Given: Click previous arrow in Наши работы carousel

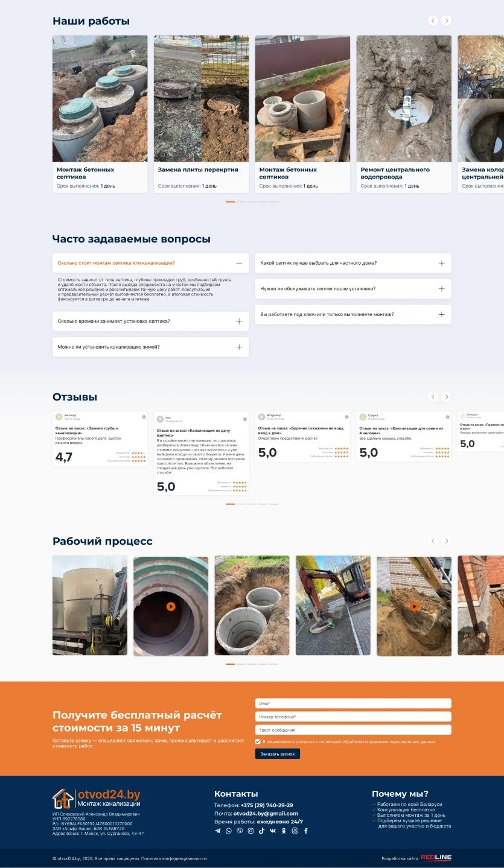Looking at the screenshot, I should tap(433, 21).
